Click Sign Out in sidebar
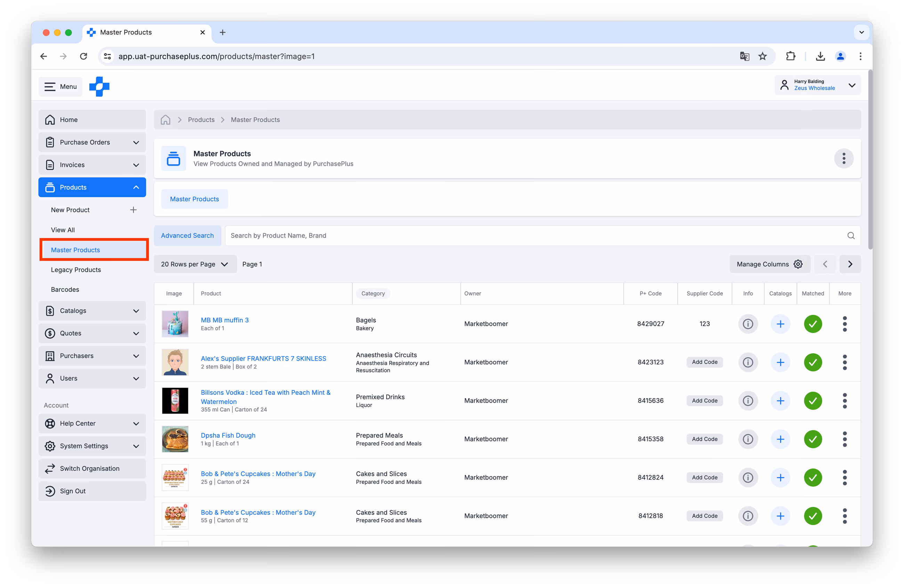 92,491
